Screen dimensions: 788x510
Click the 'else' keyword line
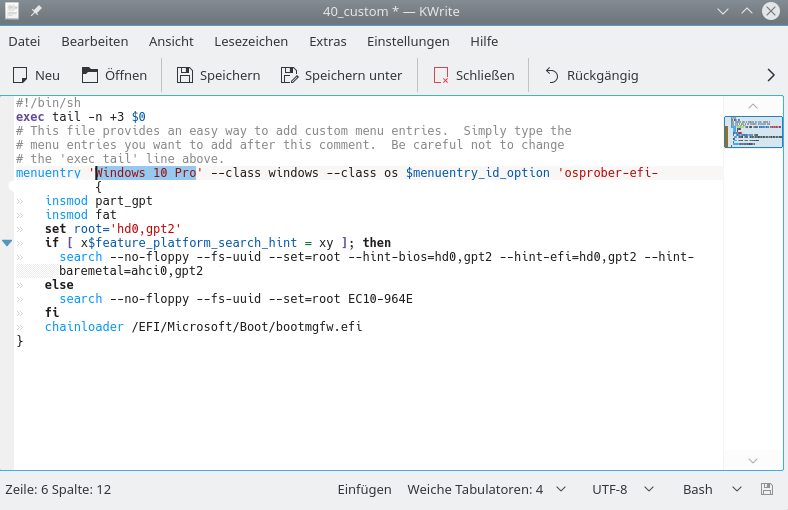click(59, 285)
